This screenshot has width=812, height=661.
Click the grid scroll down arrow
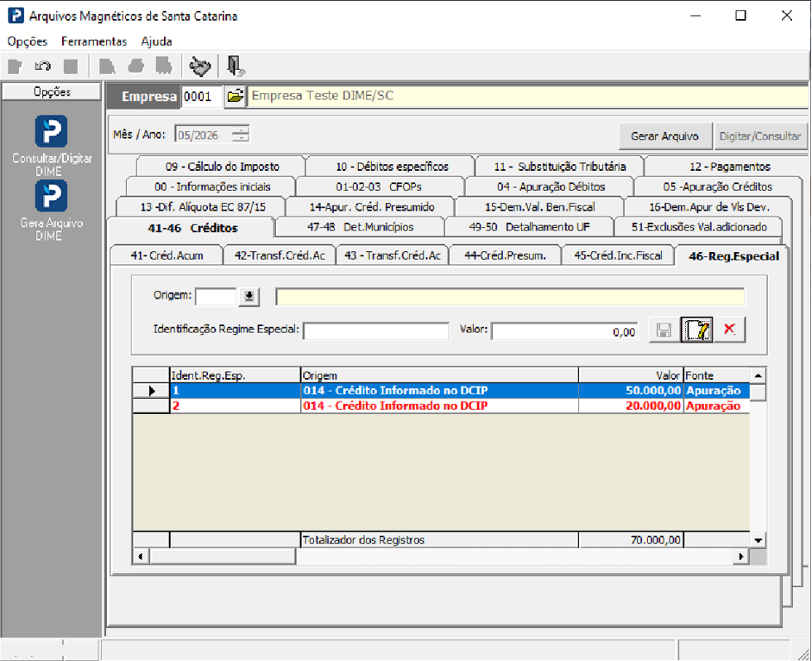tap(758, 540)
